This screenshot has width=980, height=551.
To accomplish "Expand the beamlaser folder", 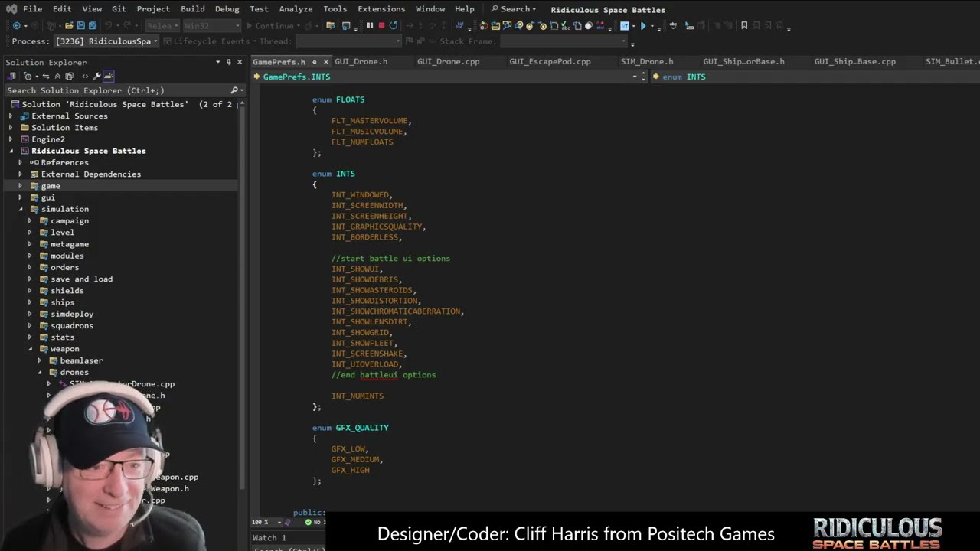I will (x=39, y=360).
